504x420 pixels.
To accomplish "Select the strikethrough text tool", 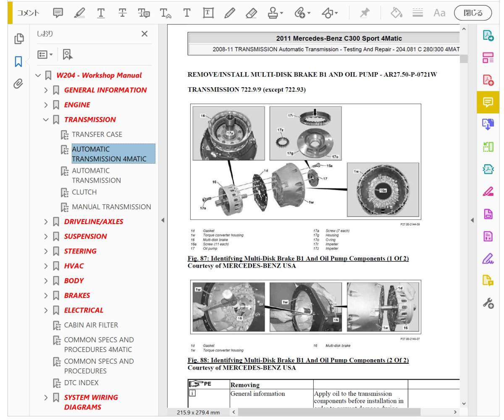I will click(122, 13).
